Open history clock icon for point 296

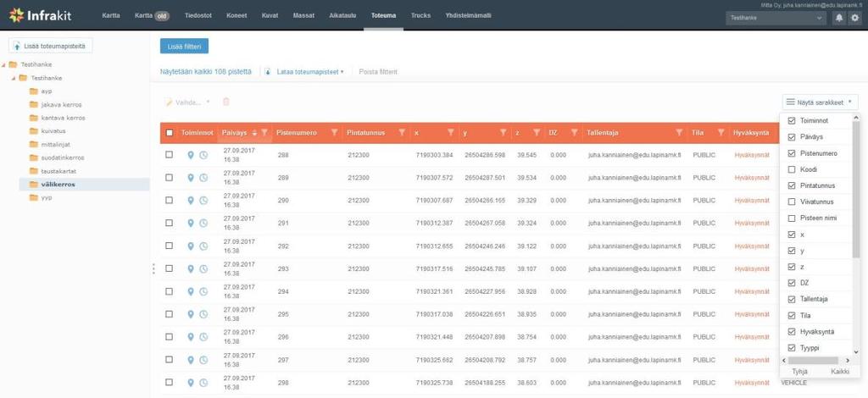pos(203,337)
